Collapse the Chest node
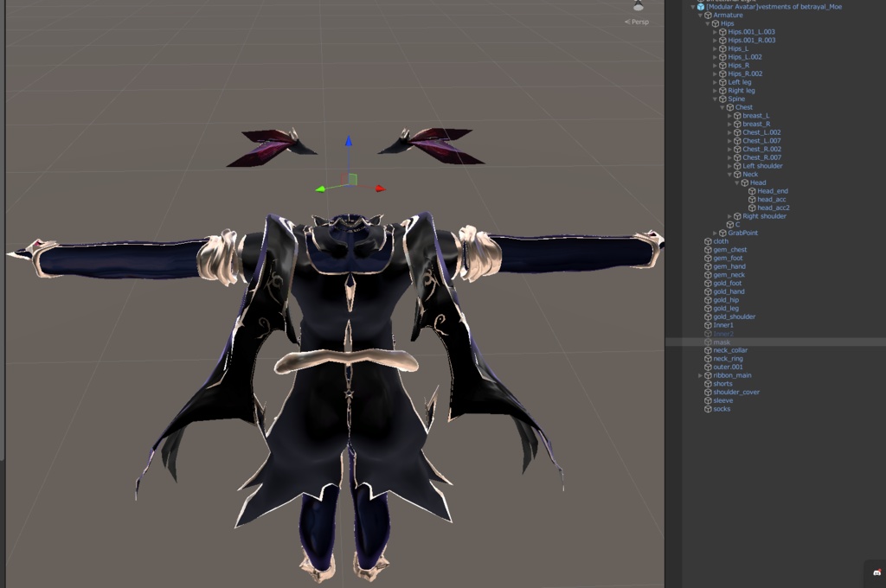The width and height of the screenshot is (886, 588). pyautogui.click(x=722, y=107)
